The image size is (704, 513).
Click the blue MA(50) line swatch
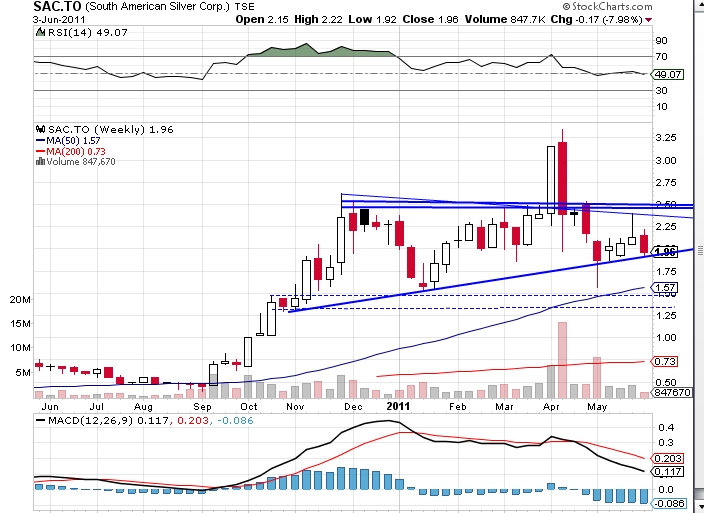click(40, 140)
